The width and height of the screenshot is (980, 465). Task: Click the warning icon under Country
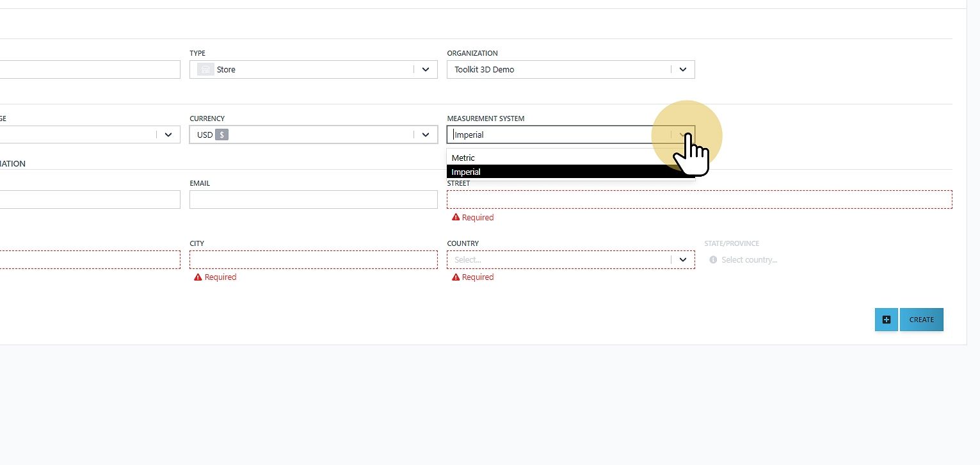click(456, 277)
